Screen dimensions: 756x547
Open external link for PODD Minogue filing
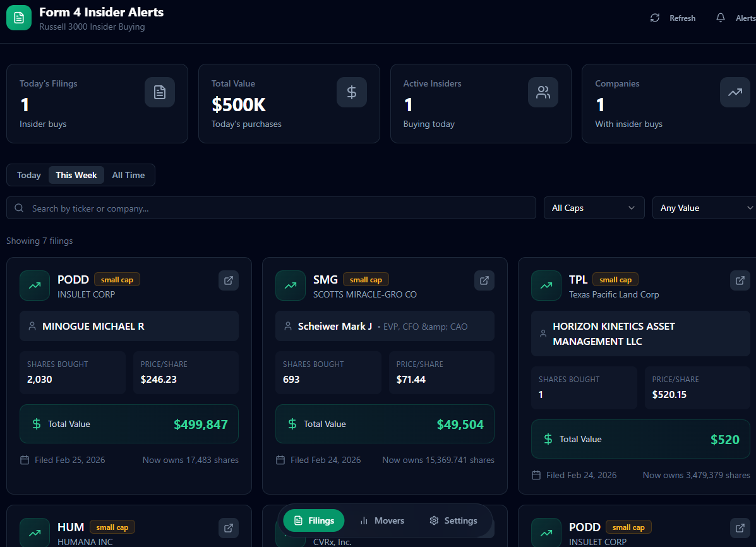click(x=229, y=280)
